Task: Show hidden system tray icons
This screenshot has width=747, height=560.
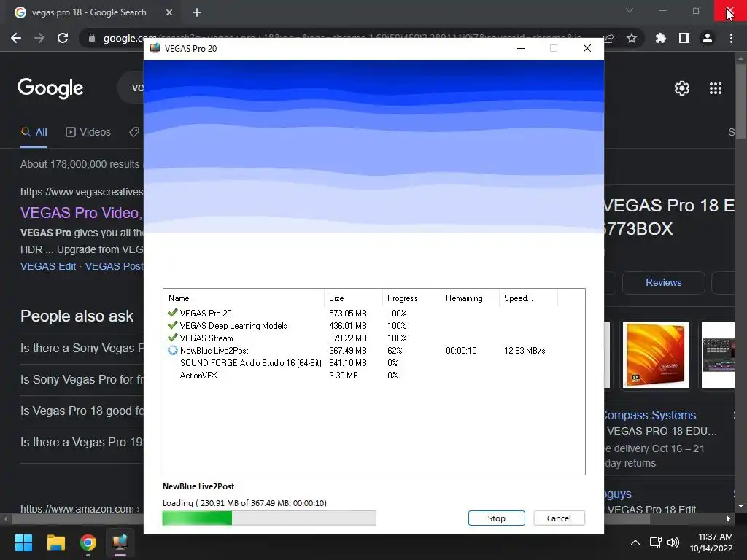Action: pos(635,542)
